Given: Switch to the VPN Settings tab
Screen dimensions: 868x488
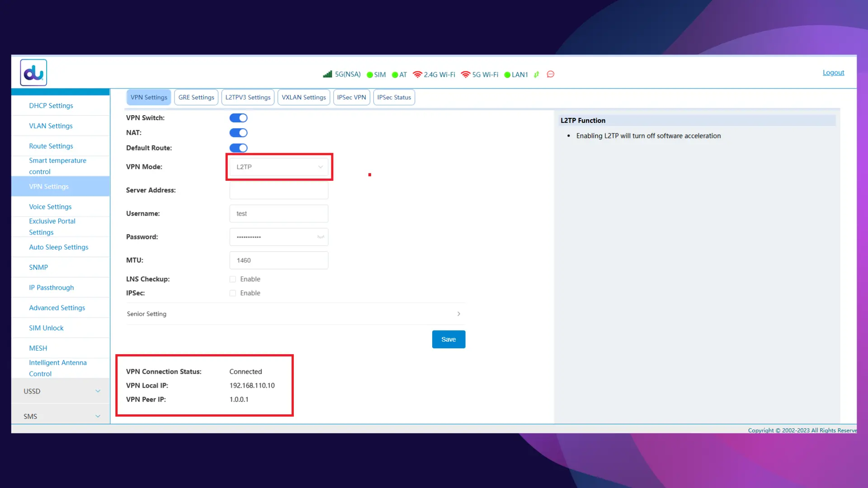Looking at the screenshot, I should (149, 97).
